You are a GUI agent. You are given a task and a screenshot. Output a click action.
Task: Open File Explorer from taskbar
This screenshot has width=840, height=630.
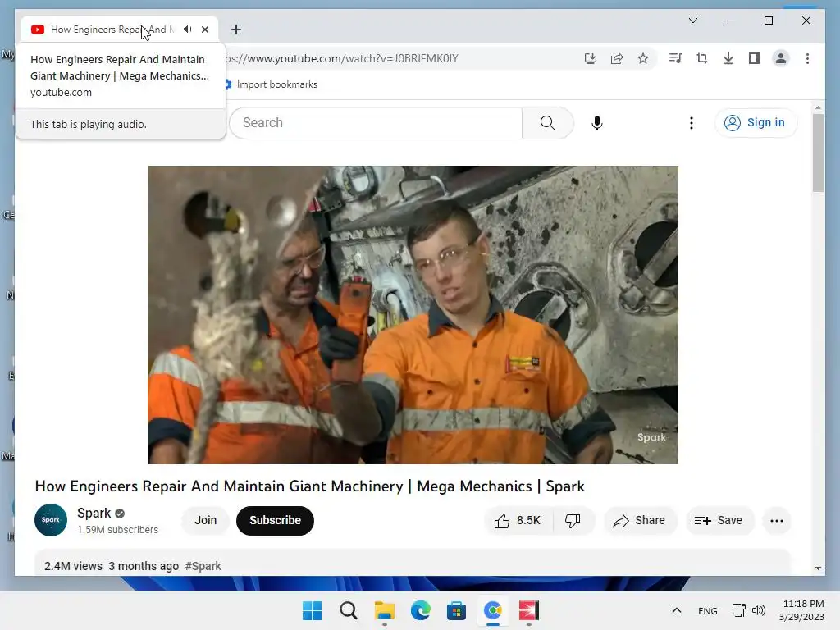384,610
